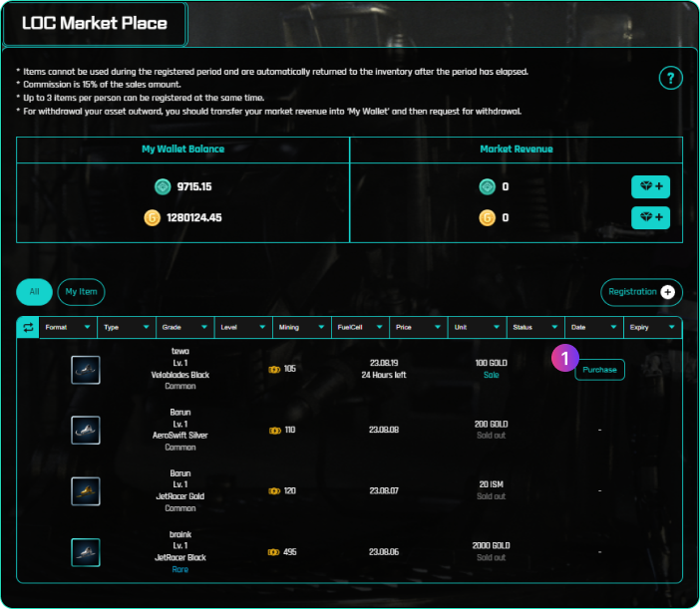Click the mining icon beside value 495
This screenshot has height=609, width=700.
click(273, 551)
